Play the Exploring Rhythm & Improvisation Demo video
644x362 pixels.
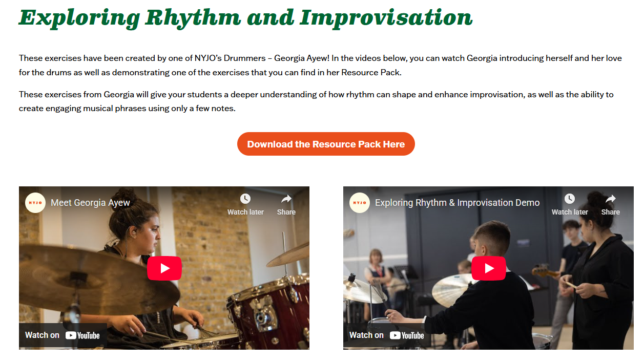489,268
